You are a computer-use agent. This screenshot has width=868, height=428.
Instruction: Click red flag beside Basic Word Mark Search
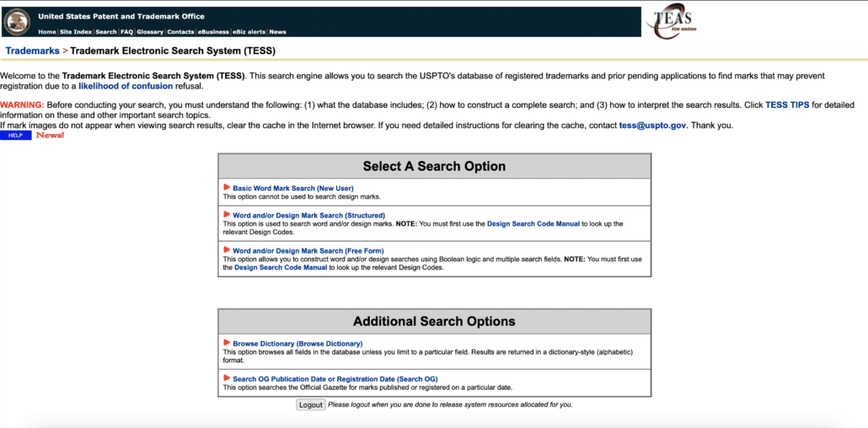click(227, 188)
